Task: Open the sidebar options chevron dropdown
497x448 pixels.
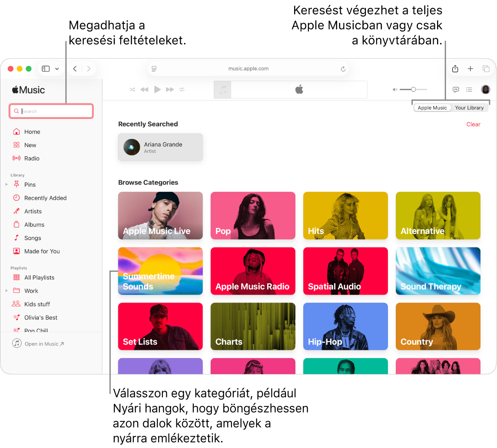Action: 57,69
